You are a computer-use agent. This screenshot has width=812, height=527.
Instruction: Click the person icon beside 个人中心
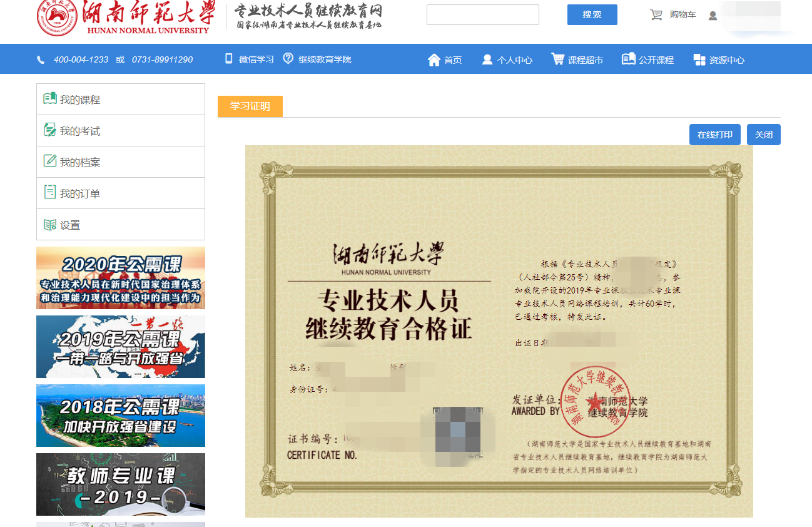click(487, 59)
